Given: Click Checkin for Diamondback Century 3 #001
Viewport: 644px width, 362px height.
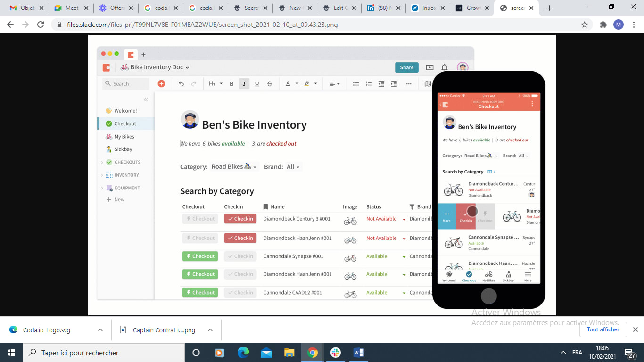Looking at the screenshot, I should coord(240,219).
